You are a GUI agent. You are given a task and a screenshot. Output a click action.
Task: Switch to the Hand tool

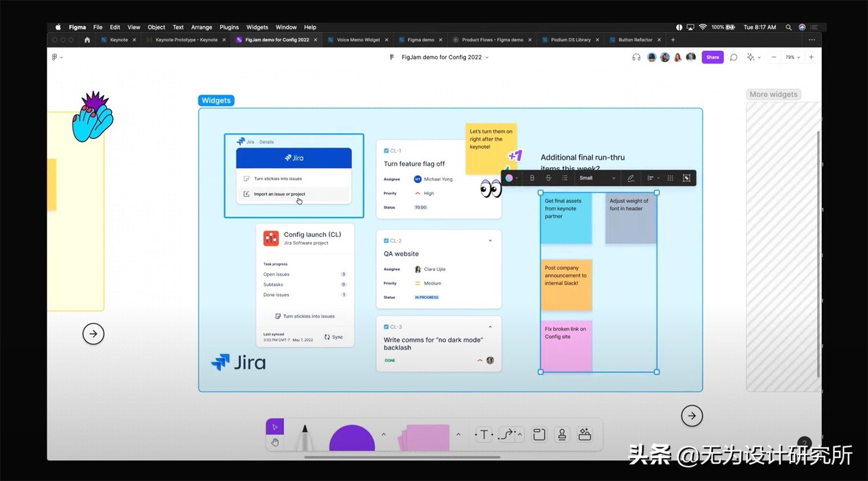275,442
